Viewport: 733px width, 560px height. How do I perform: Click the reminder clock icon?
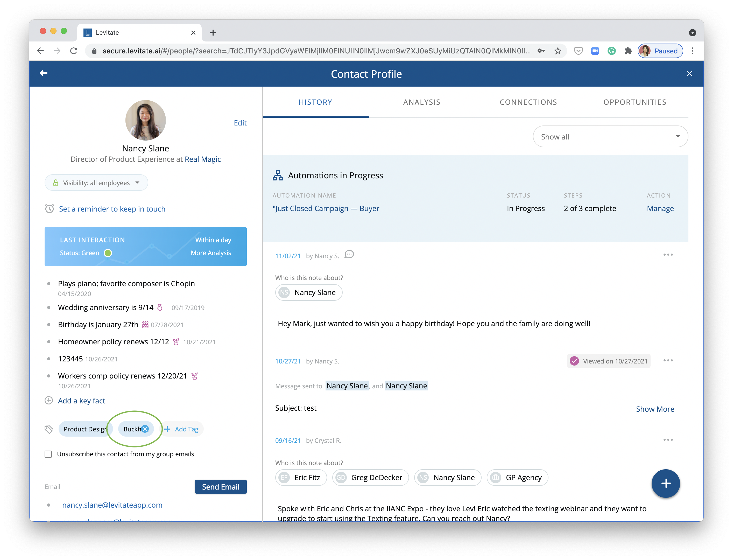[x=49, y=209]
